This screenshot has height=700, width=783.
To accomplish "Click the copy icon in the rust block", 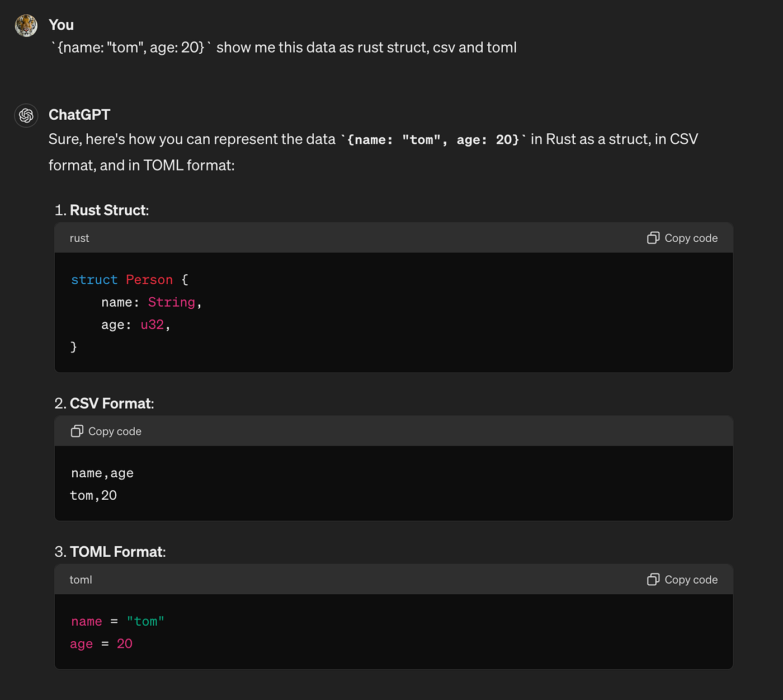I will [653, 238].
